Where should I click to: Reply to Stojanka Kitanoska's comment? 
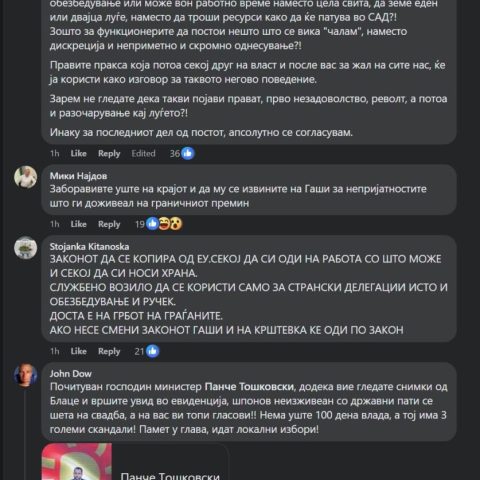[109, 351]
